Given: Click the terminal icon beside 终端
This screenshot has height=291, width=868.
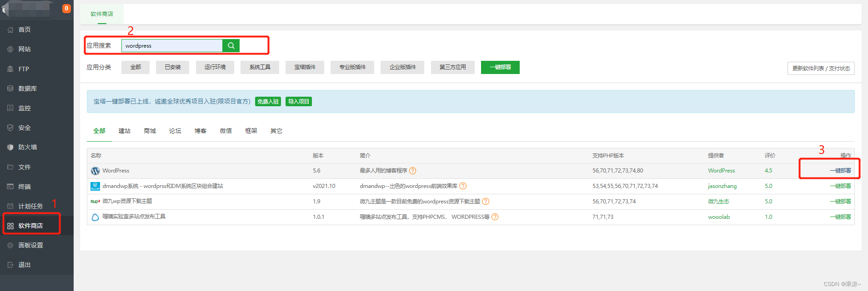Looking at the screenshot, I should [x=10, y=187].
